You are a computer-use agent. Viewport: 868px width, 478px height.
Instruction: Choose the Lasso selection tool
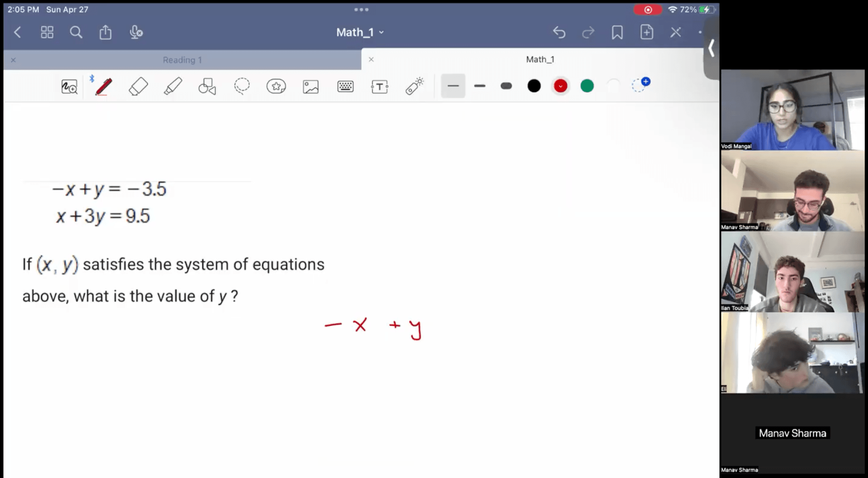click(x=242, y=86)
